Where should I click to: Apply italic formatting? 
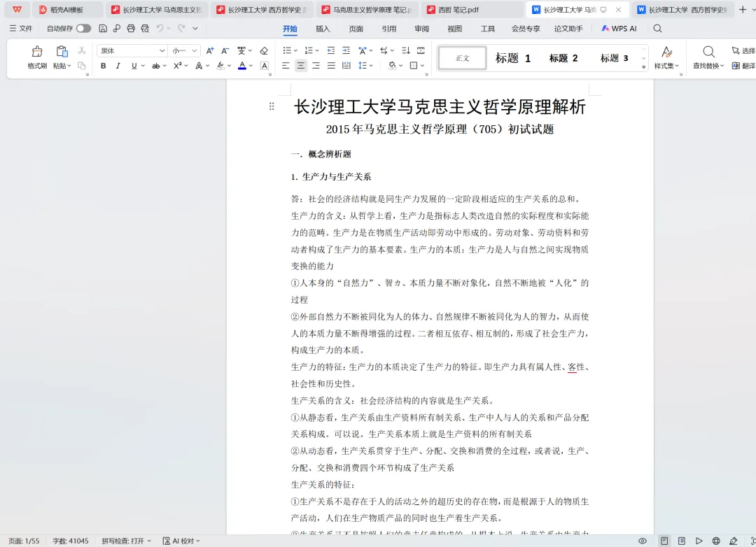[x=118, y=66]
